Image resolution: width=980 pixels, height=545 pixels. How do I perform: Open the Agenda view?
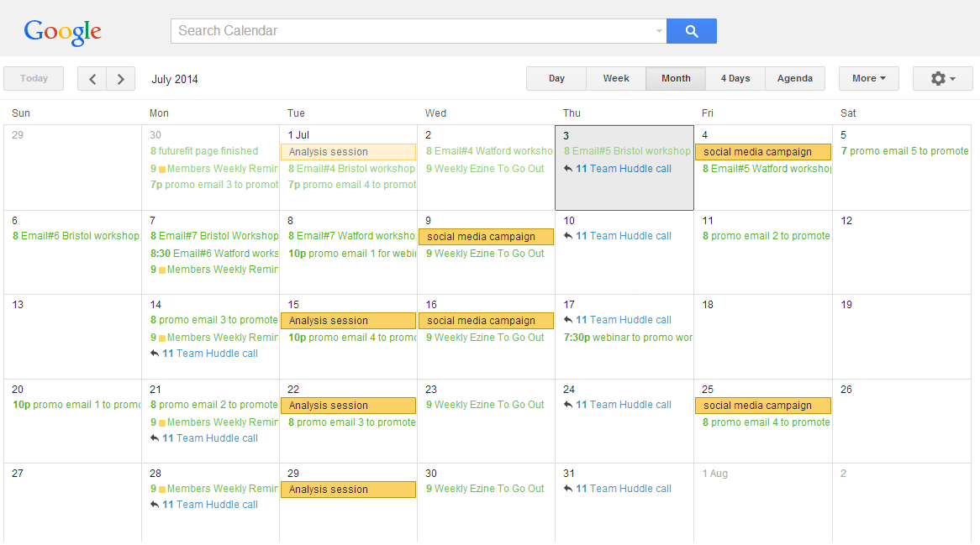[x=794, y=78]
